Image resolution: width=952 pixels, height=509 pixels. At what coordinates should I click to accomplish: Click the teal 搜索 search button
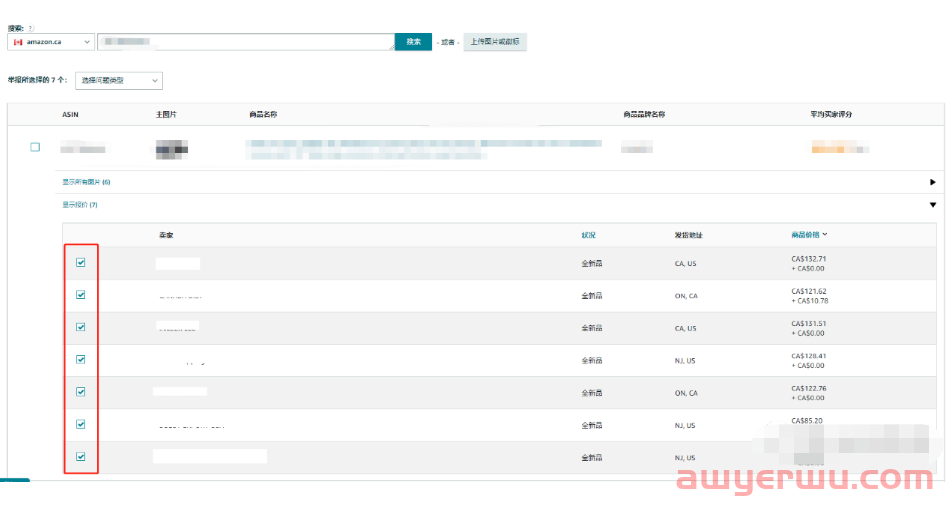tap(413, 42)
